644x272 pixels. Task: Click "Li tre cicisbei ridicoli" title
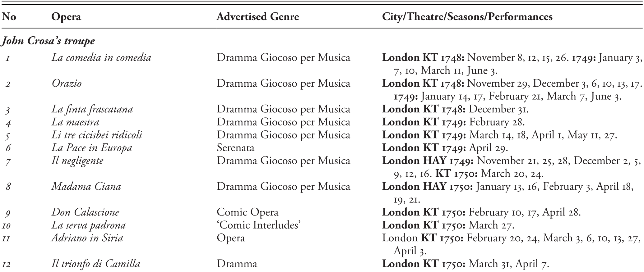97,135
